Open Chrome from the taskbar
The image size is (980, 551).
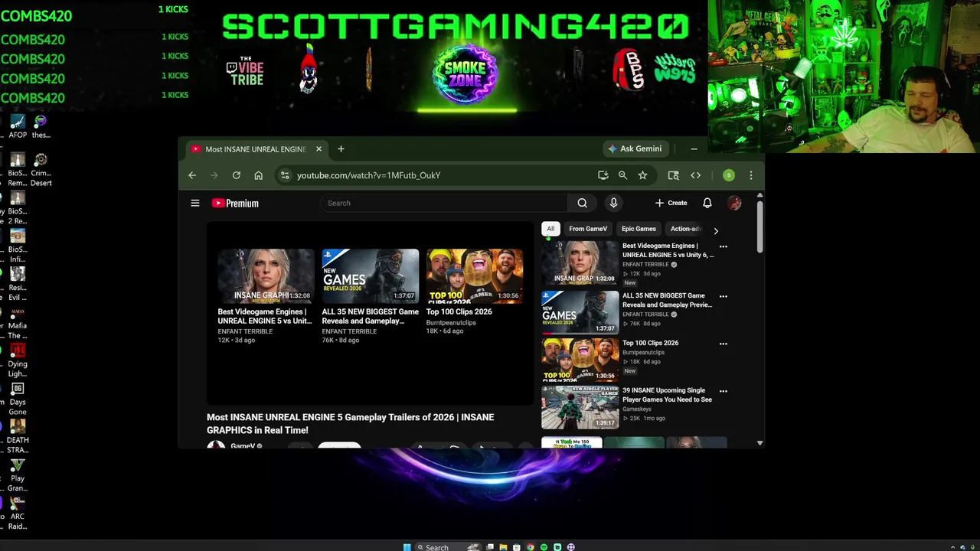pyautogui.click(x=530, y=547)
